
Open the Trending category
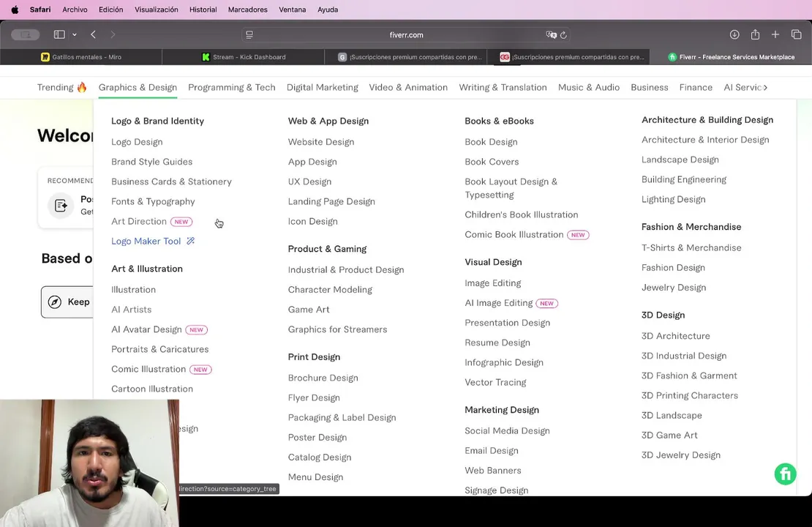pos(61,87)
